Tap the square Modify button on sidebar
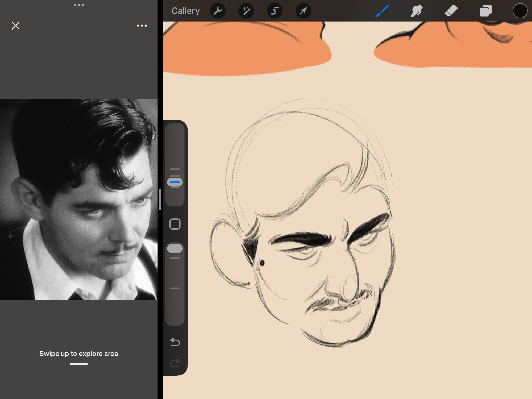Image resolution: width=532 pixels, height=399 pixels. 175,224
